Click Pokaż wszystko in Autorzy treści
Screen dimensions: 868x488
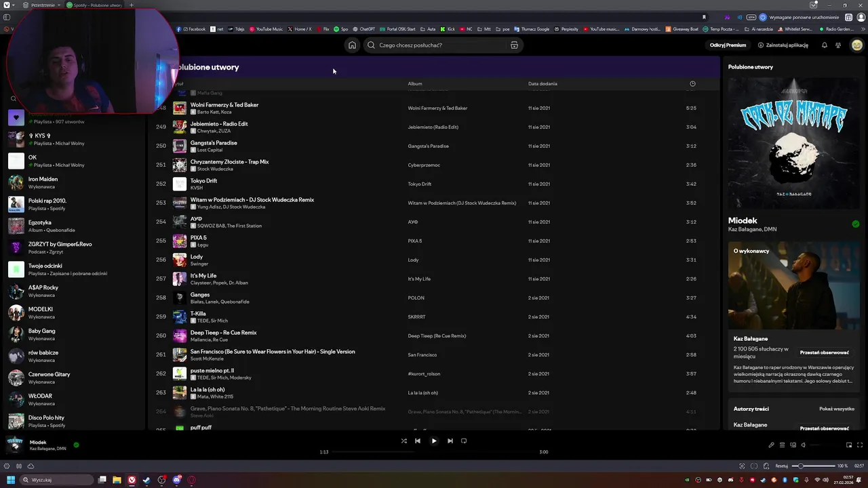836,409
